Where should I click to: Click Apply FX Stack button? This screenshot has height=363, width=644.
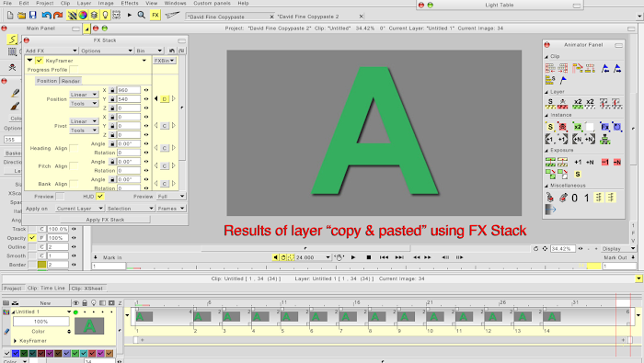105,220
